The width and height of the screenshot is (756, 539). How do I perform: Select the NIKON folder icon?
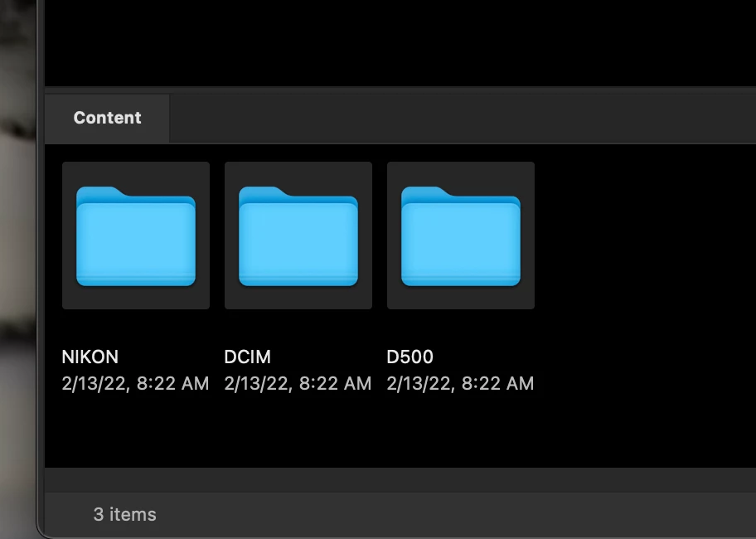136,236
